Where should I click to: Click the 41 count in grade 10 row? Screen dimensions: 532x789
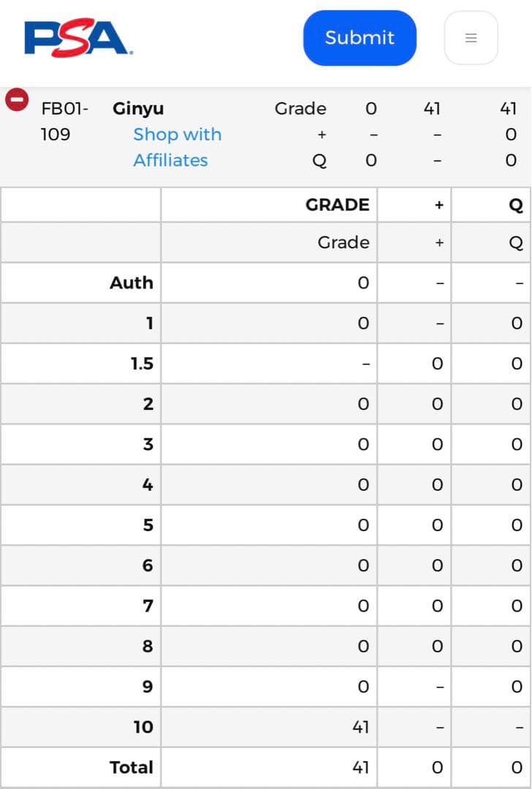tap(360, 727)
